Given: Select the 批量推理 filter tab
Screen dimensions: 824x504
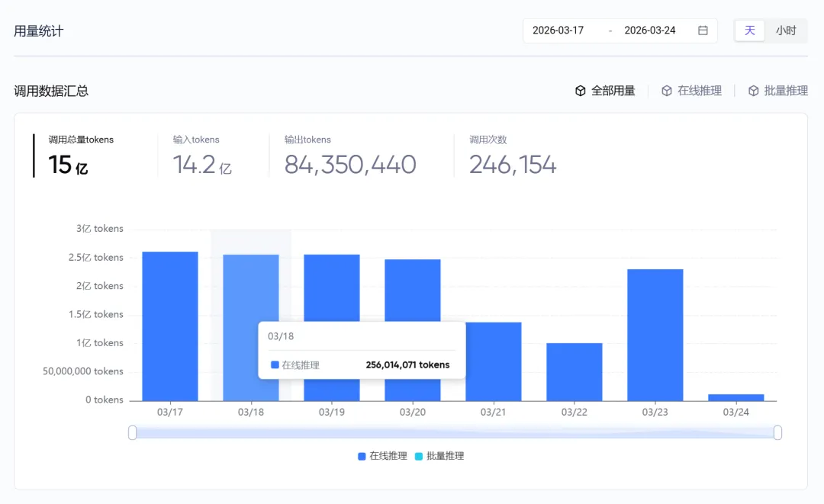Looking at the screenshot, I should coord(777,91).
